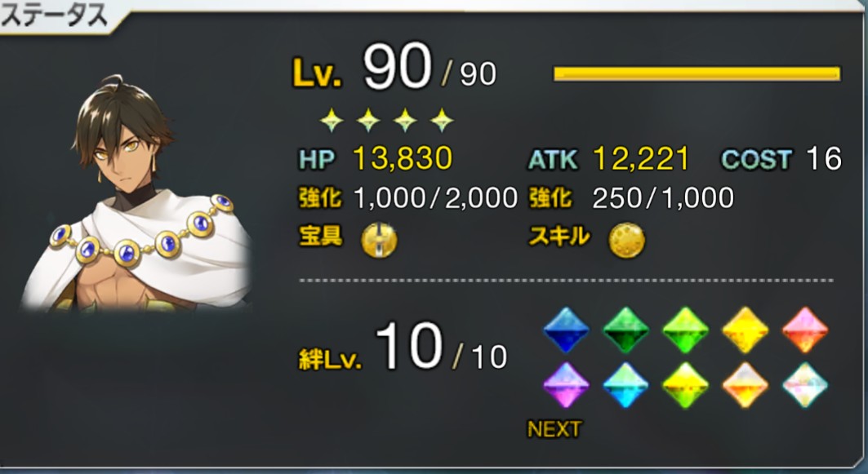Click the ATK value 12,221

point(641,159)
